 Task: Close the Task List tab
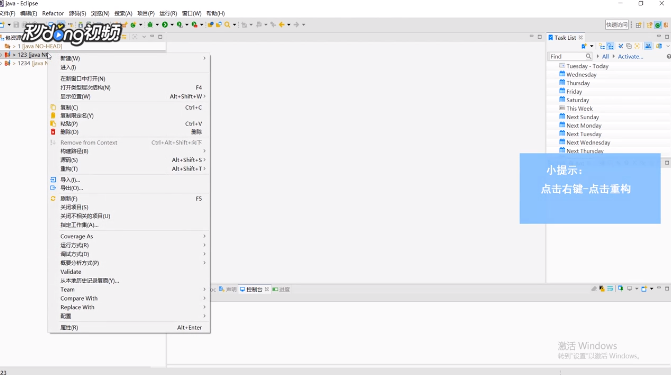[581, 38]
